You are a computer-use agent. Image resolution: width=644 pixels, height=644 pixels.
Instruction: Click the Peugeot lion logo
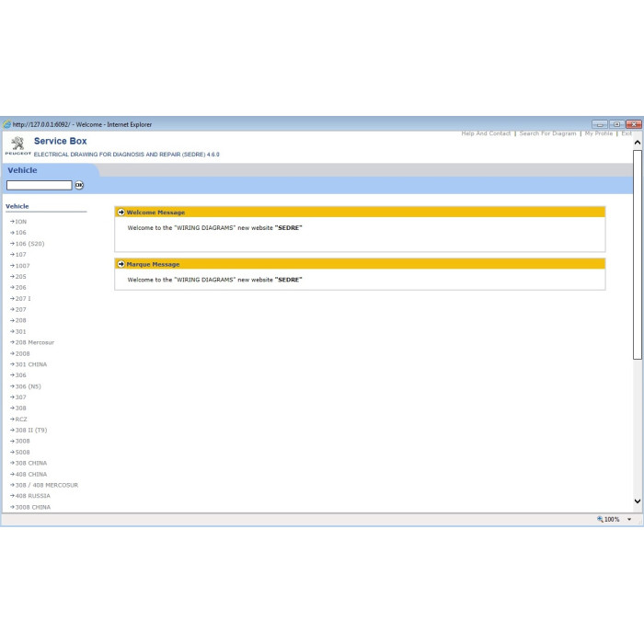[17, 144]
